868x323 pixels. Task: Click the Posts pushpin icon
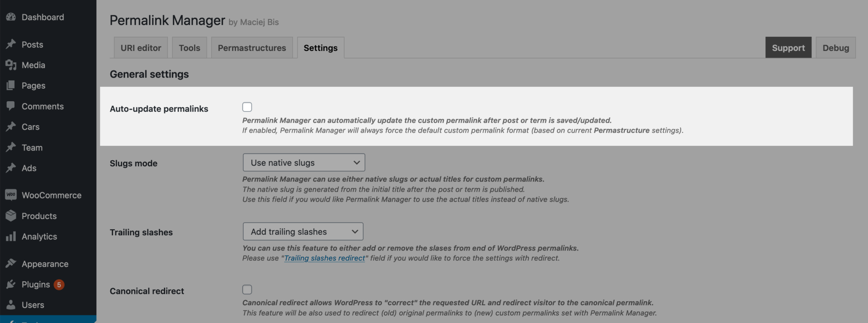point(11,44)
